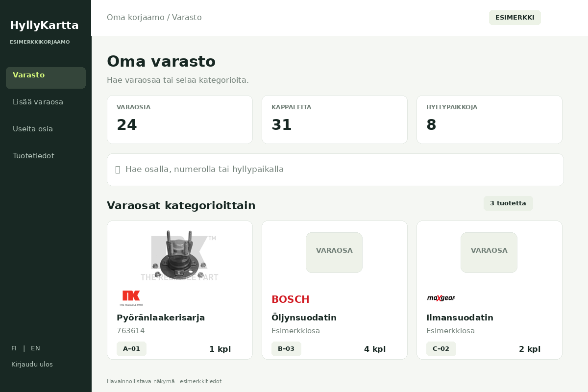Image resolution: width=588 pixels, height=392 pixels.
Task: Open the Varasto sidebar item
Action: tap(46, 78)
